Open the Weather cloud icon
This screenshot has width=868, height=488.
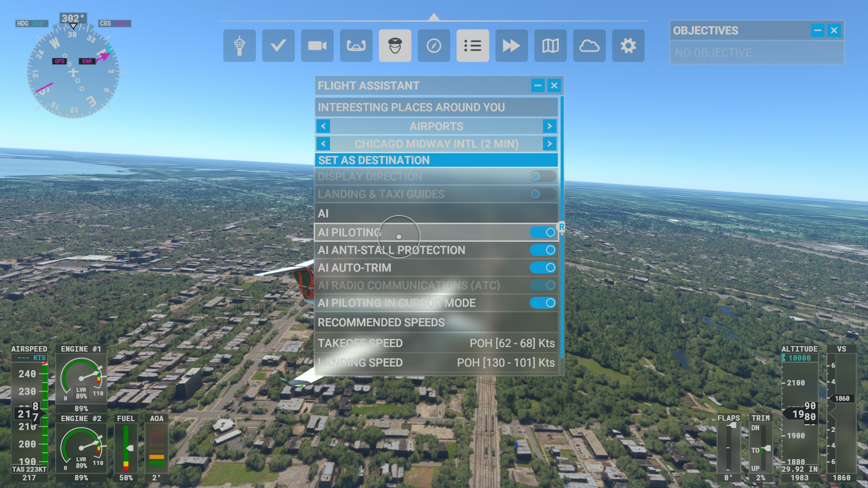pyautogui.click(x=589, y=45)
